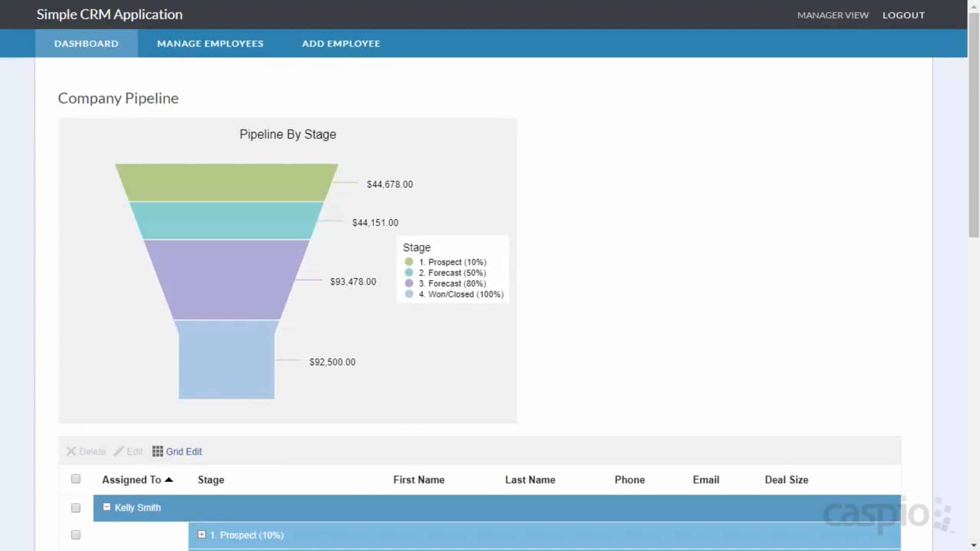The width and height of the screenshot is (980, 551).
Task: Open the Dashboard tab
Action: [x=86, y=43]
